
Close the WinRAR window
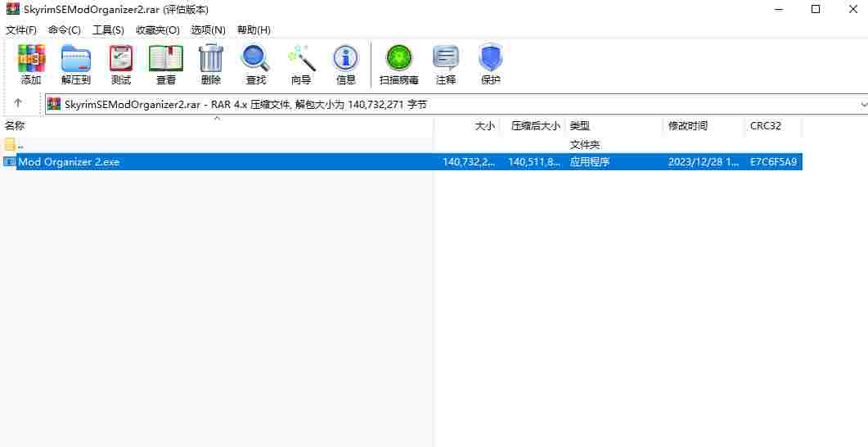coord(853,10)
